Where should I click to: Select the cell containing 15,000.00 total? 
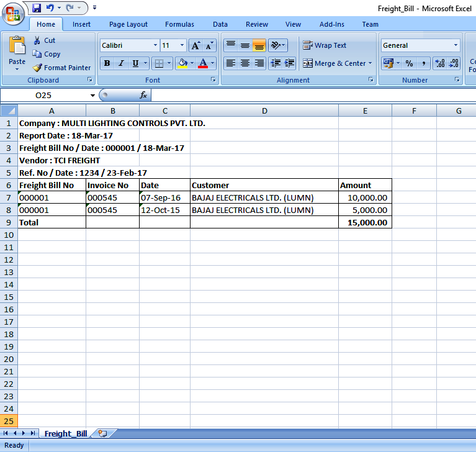pos(365,222)
